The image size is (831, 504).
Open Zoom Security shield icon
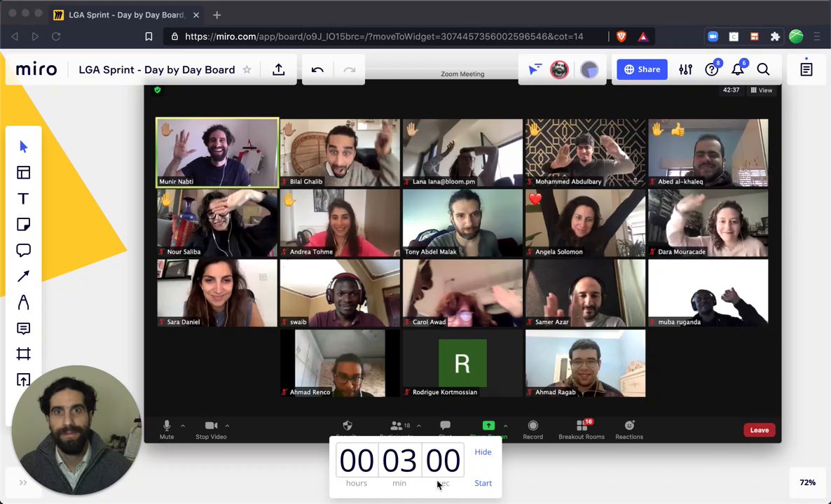click(347, 427)
